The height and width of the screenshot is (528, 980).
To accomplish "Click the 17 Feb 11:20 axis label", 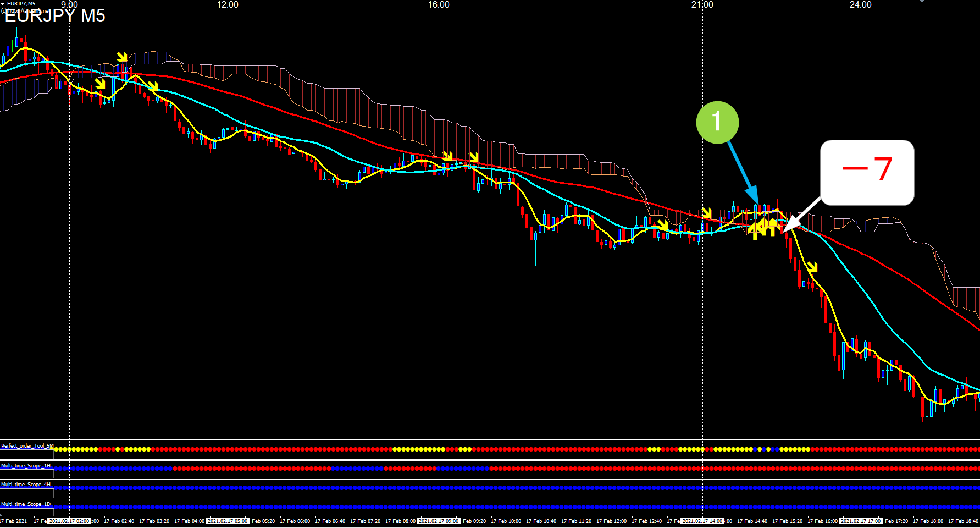I will (576, 521).
